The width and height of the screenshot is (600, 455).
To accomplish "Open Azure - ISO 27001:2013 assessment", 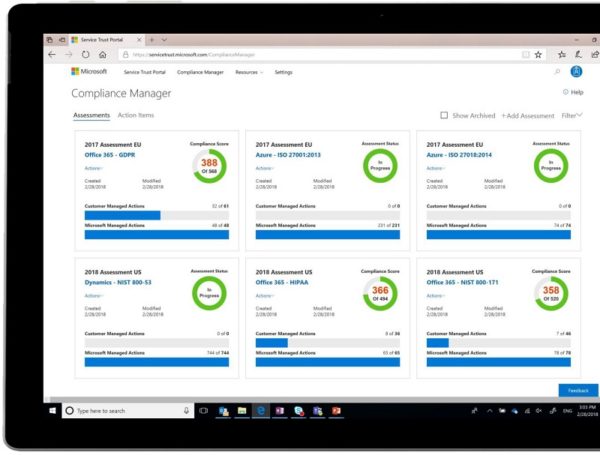I will click(x=288, y=155).
